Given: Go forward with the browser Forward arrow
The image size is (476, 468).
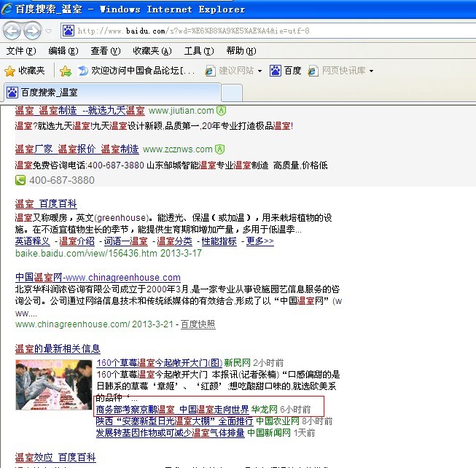Looking at the screenshot, I should coord(32,31).
